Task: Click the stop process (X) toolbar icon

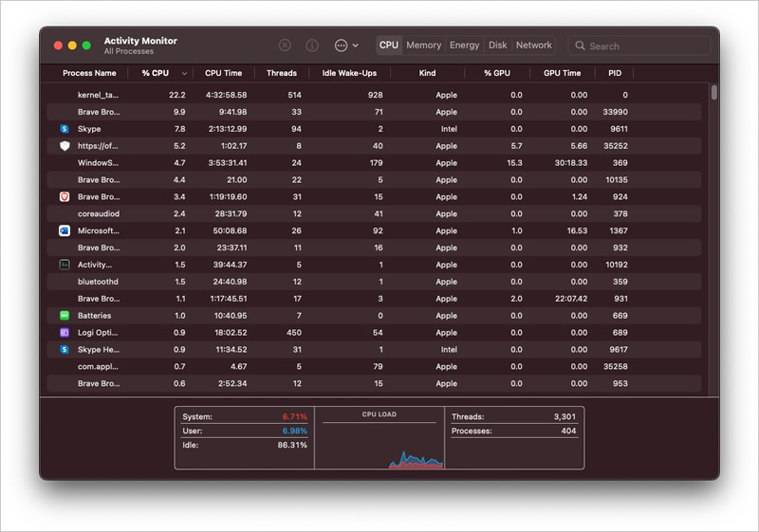Action: [x=286, y=46]
